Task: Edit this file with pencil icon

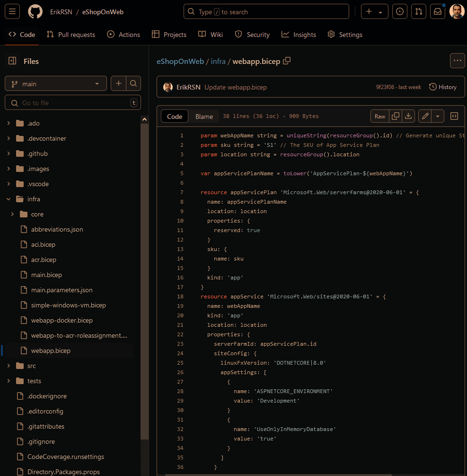Action: (425, 116)
